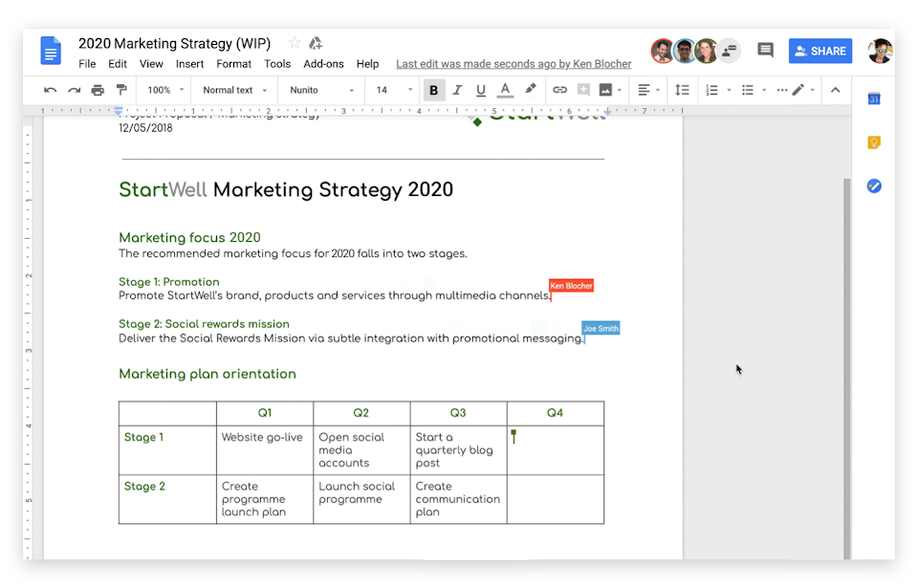Open comment history speech bubble icon
Screen dimensions: 918x588
pos(765,51)
